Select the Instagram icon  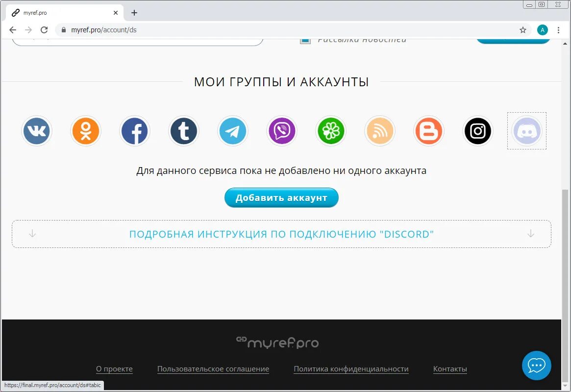(478, 131)
